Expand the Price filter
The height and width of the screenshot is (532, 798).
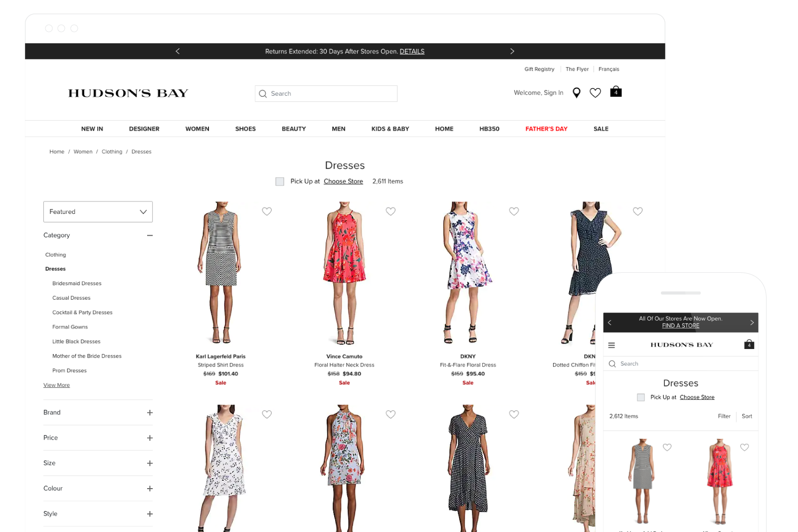[x=150, y=438]
